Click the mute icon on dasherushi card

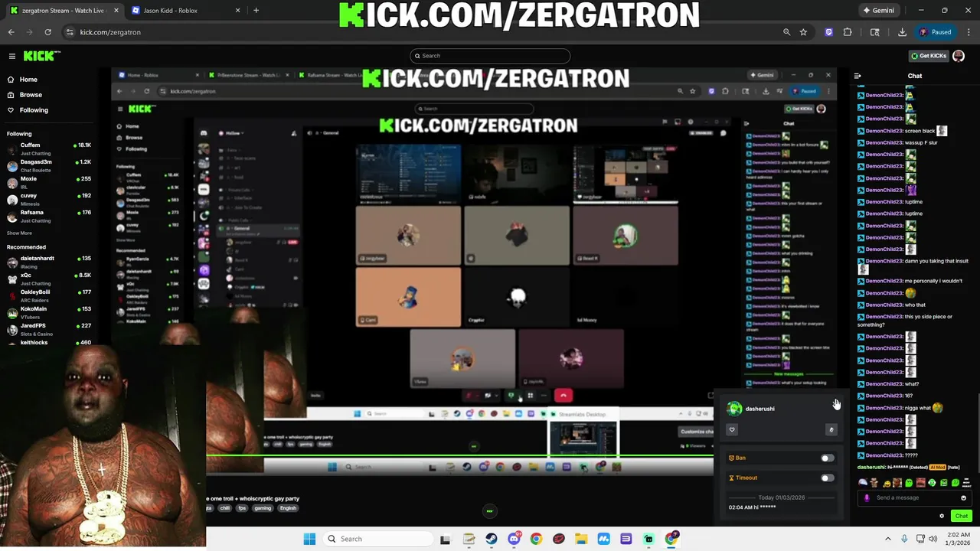click(831, 430)
